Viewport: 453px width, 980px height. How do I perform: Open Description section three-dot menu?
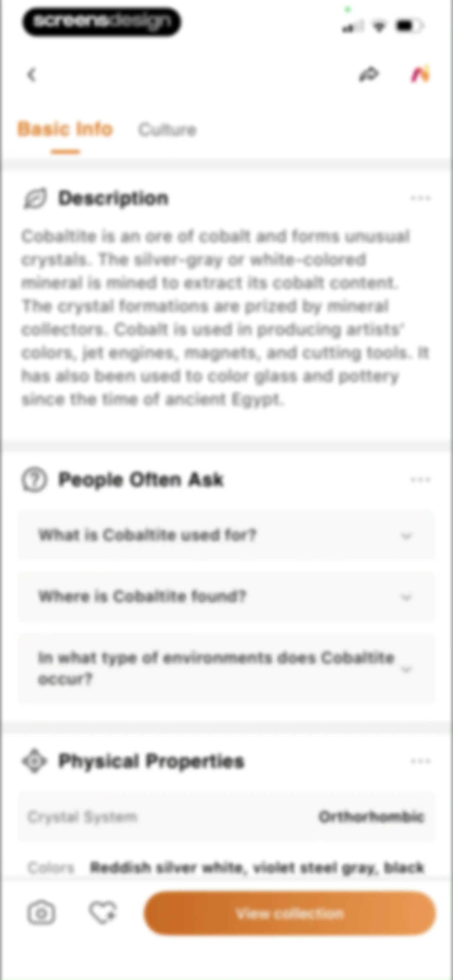420,198
